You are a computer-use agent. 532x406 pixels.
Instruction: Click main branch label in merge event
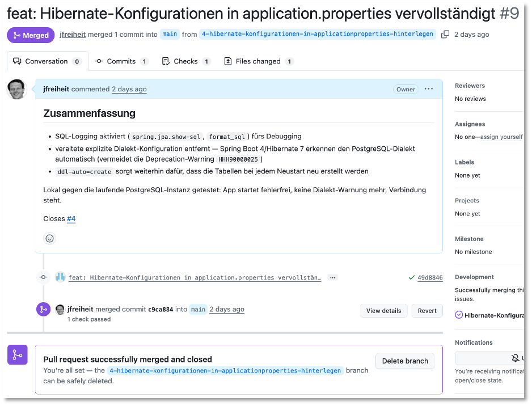(198, 310)
